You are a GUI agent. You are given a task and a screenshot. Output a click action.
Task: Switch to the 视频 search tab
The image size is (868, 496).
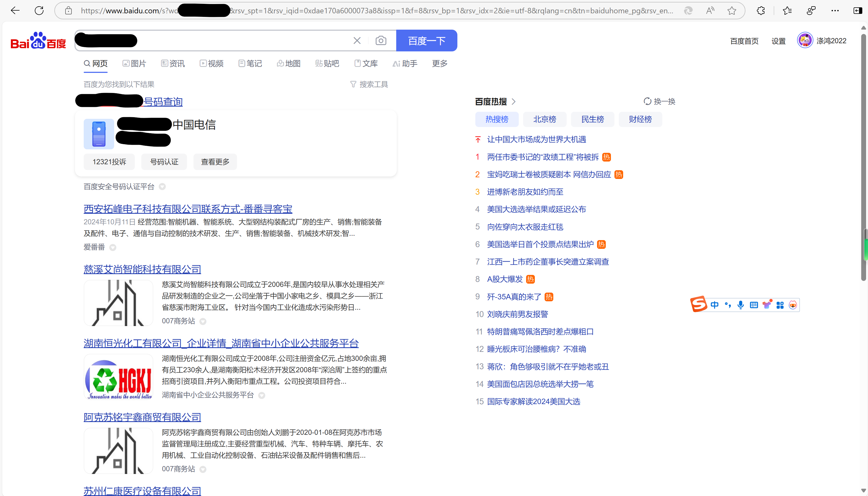[x=212, y=63]
